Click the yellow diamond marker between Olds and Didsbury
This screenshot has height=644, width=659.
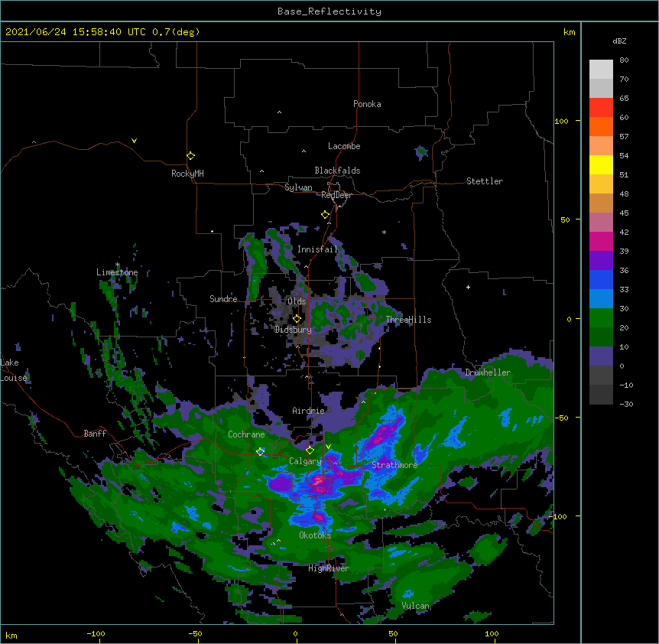pos(297,318)
